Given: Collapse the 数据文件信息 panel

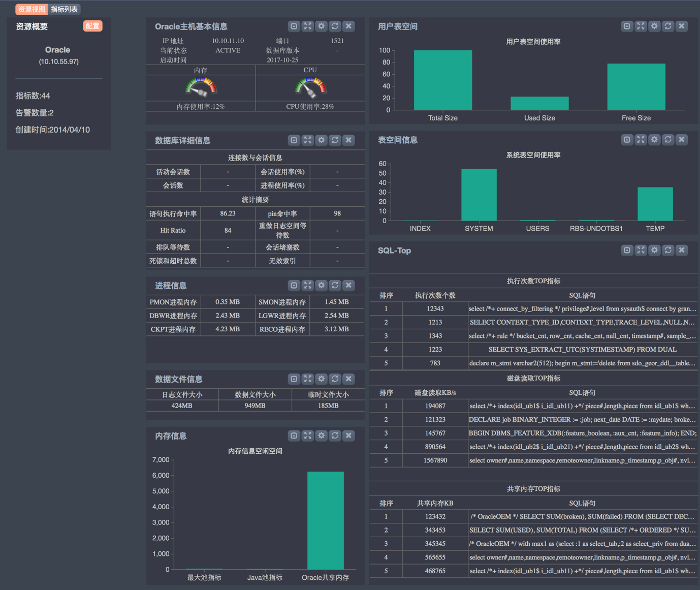Looking at the screenshot, I should (x=294, y=379).
